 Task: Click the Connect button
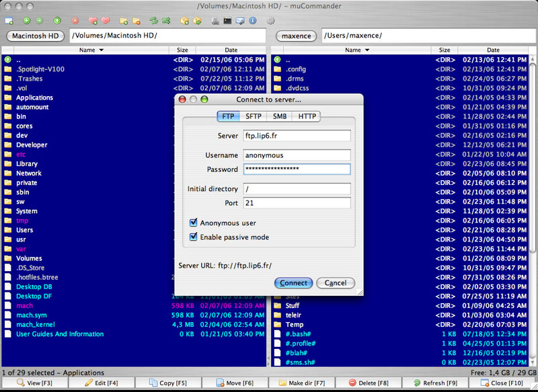point(293,283)
